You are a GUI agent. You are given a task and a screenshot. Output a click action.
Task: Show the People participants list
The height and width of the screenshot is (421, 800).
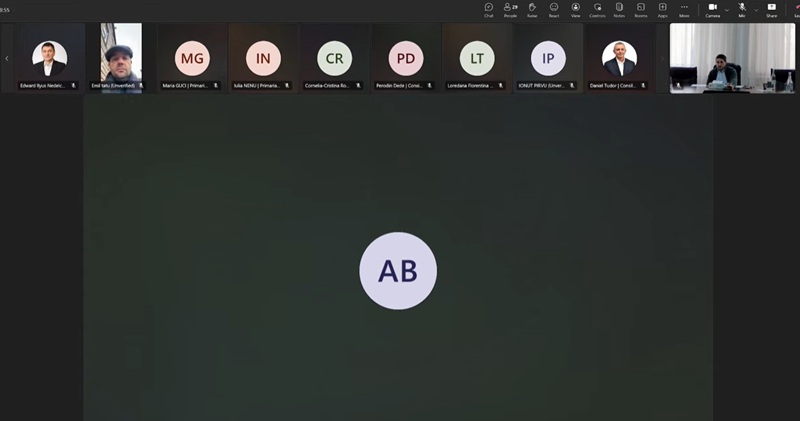510,10
